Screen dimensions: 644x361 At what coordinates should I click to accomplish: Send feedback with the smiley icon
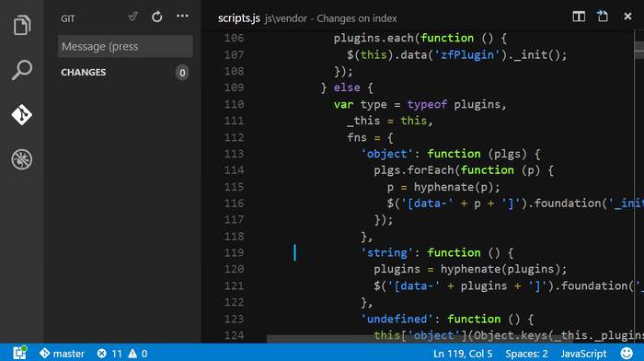[x=627, y=354]
